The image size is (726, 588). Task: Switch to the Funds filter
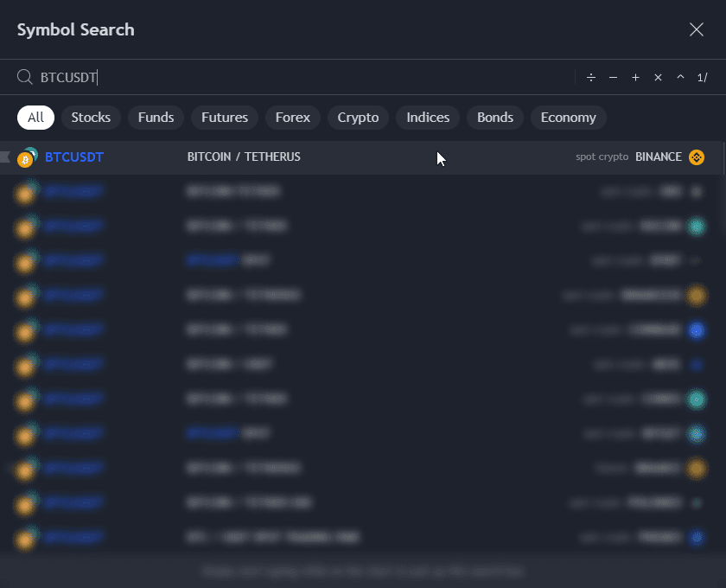(156, 118)
